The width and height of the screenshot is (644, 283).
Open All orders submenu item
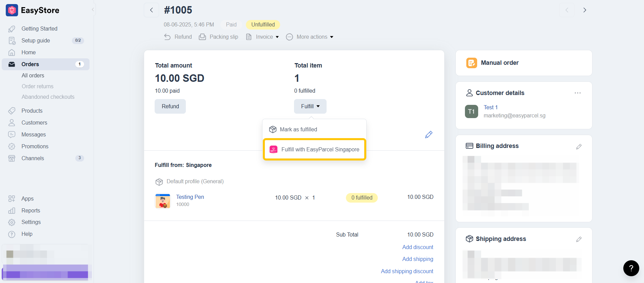(33, 75)
